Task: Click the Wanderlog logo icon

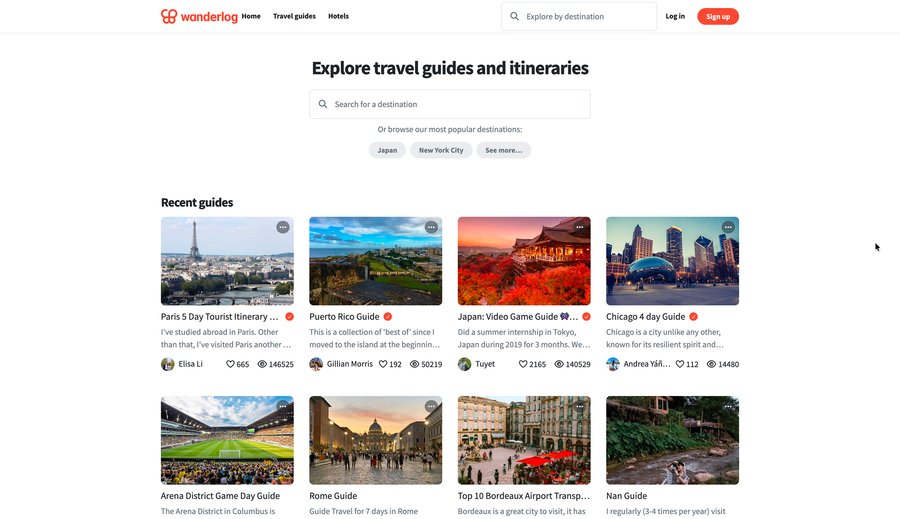Action: [x=169, y=16]
